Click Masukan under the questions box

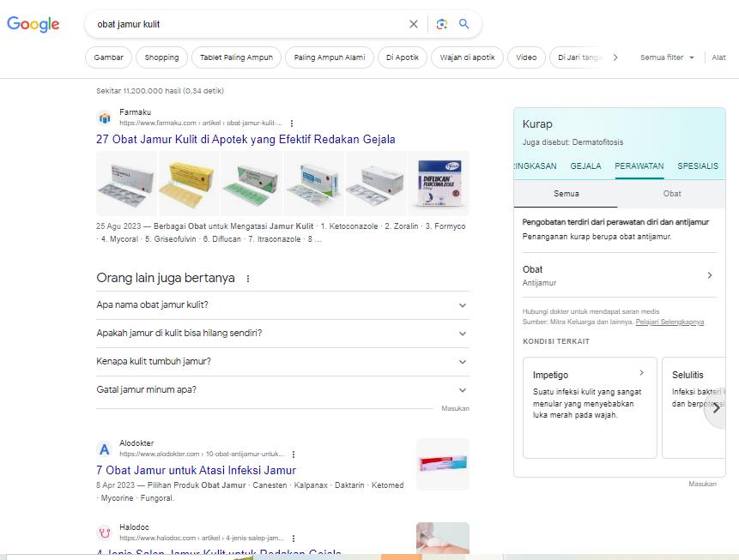[x=455, y=408]
